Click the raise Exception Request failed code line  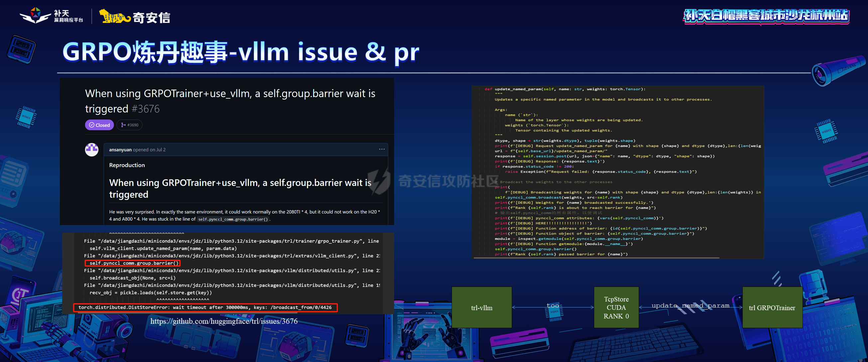pos(600,172)
